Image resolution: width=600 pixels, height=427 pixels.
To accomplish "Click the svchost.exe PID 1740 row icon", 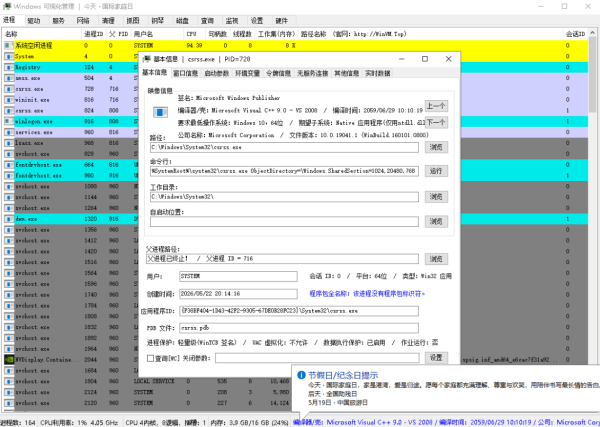I will (x=9, y=295).
